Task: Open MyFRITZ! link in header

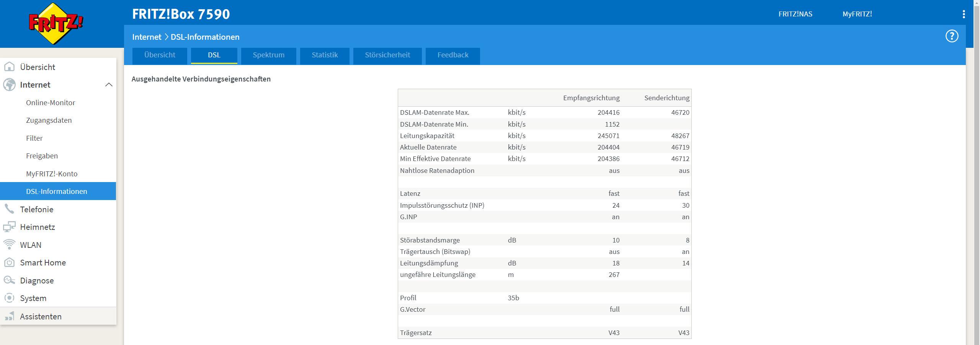Action: point(857,14)
